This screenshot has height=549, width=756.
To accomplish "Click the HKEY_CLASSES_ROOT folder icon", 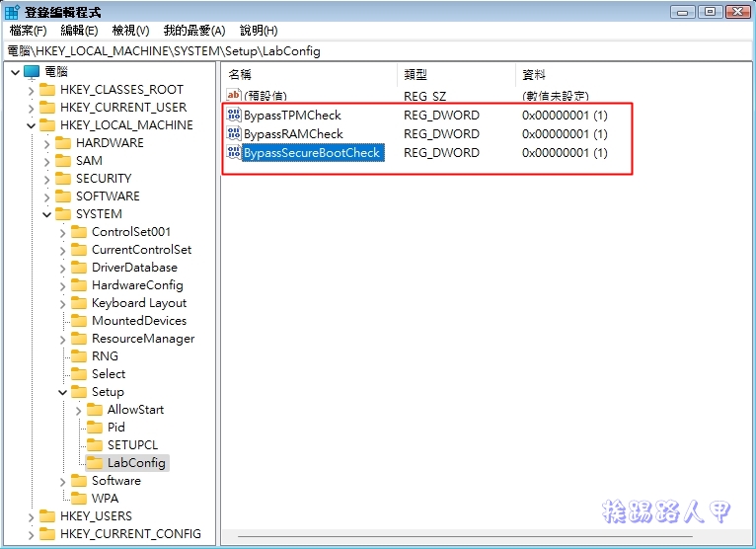I will coord(47,90).
